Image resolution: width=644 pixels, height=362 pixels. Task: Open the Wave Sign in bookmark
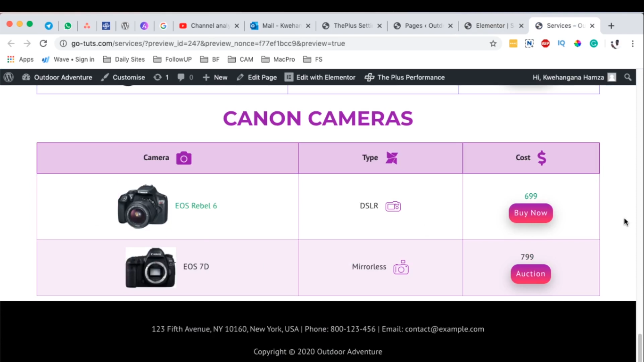68,59
